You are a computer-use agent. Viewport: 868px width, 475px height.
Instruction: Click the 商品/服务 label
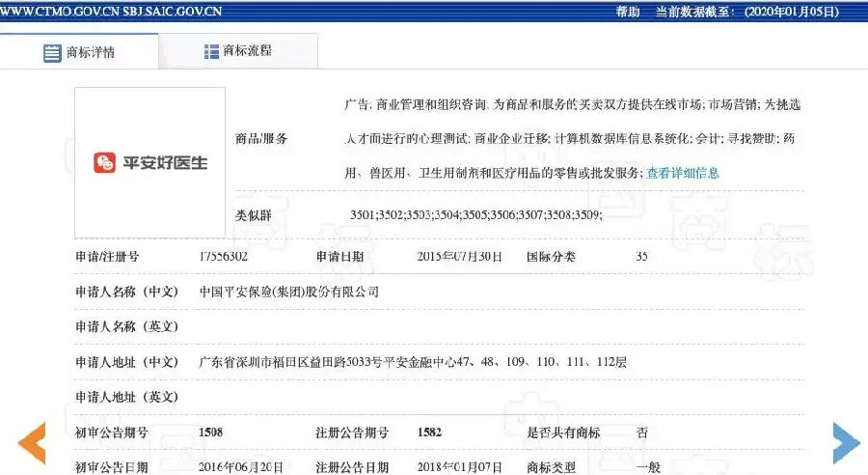coord(261,139)
